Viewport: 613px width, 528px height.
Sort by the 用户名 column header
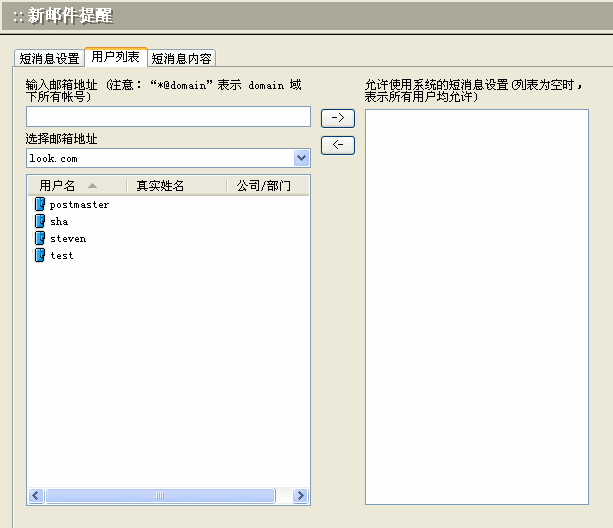[58, 185]
